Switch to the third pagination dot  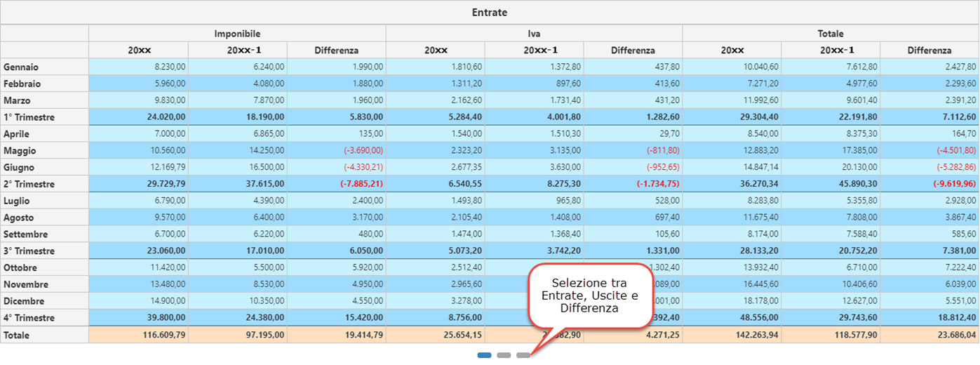[x=523, y=355]
